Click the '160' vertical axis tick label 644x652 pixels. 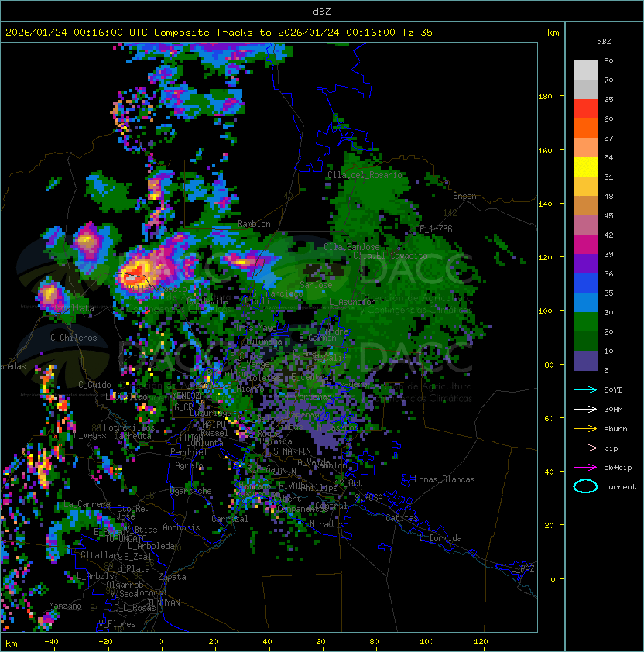(x=545, y=150)
